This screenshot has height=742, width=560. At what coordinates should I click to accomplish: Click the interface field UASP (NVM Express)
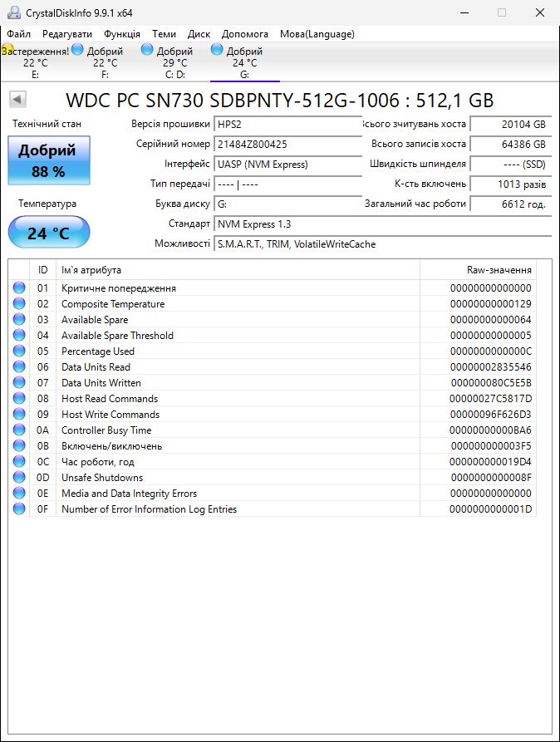(287, 165)
